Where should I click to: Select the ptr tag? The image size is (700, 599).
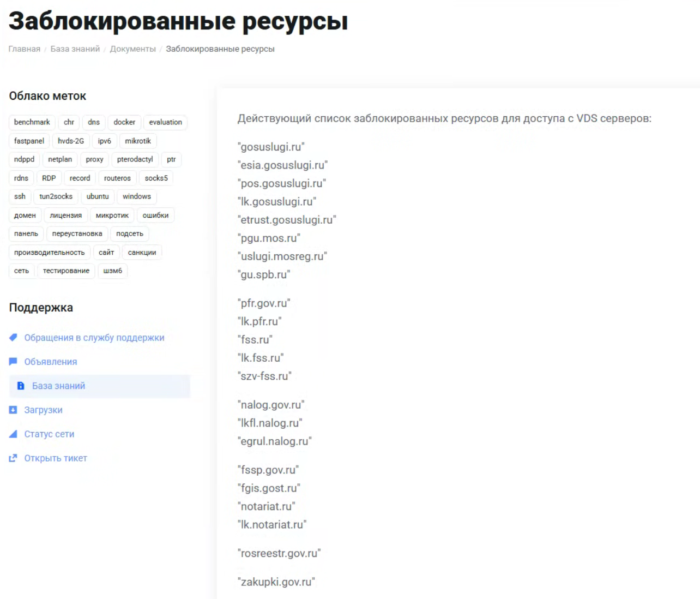tap(171, 159)
